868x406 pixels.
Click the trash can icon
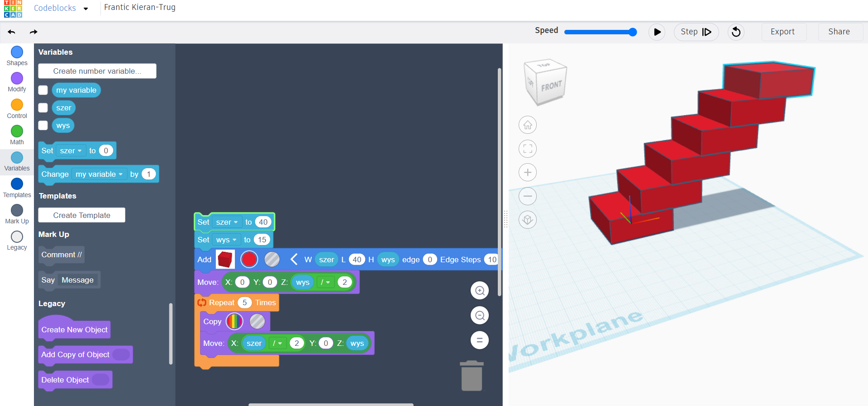472,376
